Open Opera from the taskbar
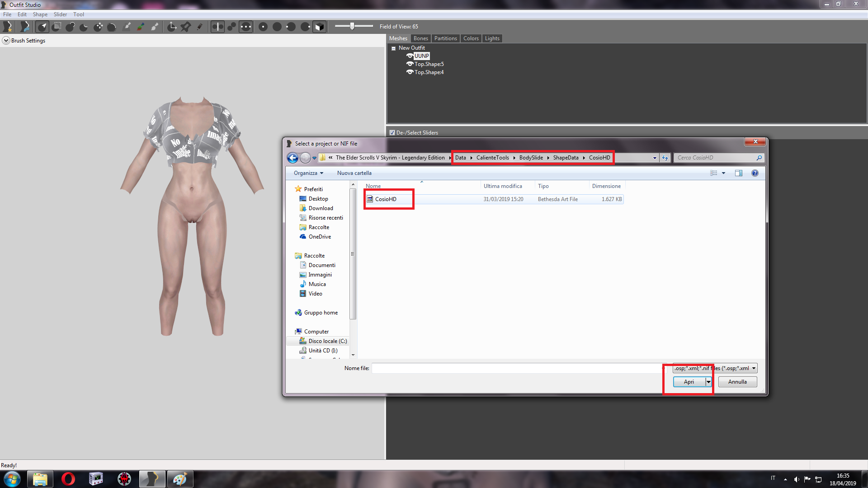Viewport: 868px width, 488px height. [68, 479]
